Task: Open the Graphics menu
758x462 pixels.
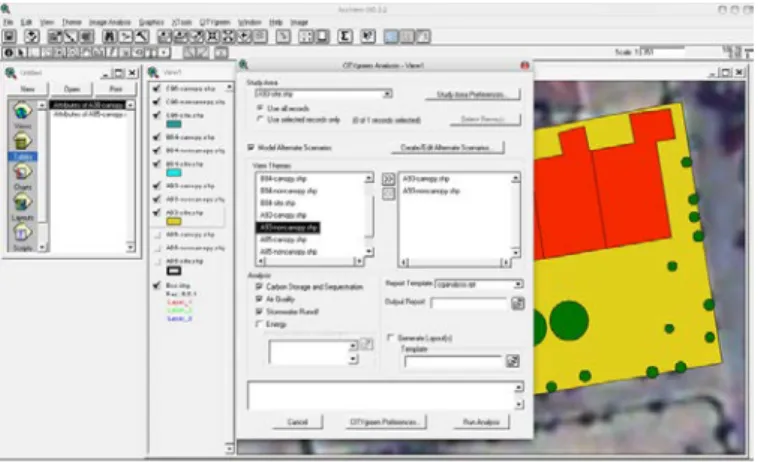Action: pos(151,22)
